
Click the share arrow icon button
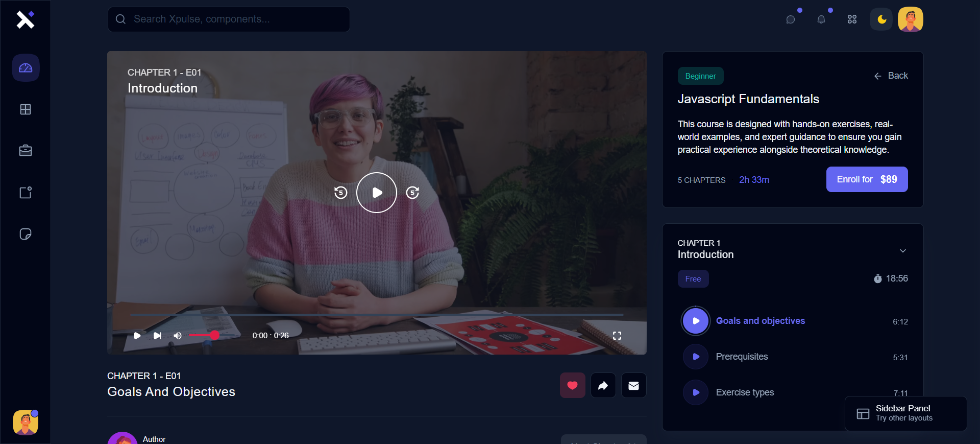coord(603,386)
